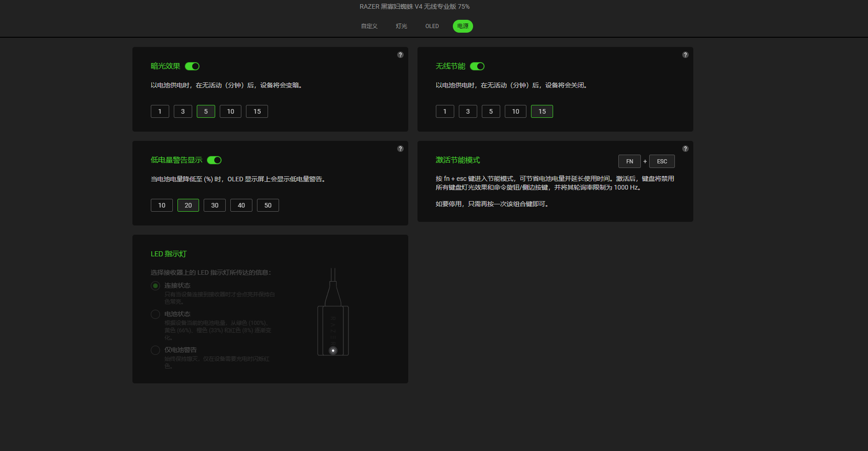Set 暗光效果 dim time to 5 minutes
This screenshot has height=451, width=868.
click(x=206, y=111)
